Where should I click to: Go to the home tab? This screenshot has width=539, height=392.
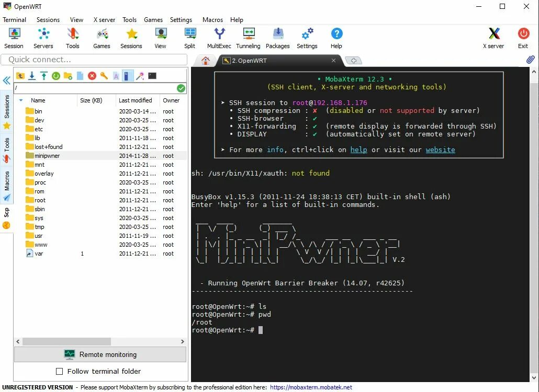pos(206,61)
